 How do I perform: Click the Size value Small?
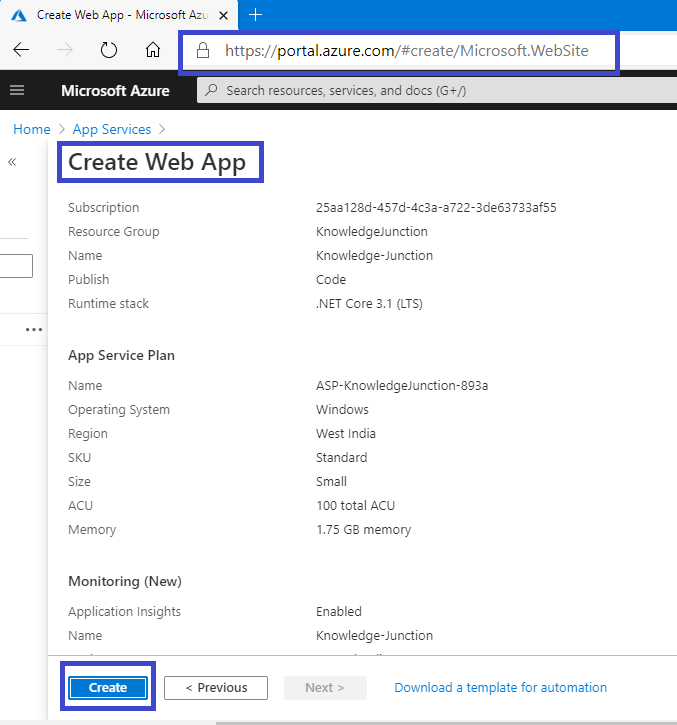(331, 482)
